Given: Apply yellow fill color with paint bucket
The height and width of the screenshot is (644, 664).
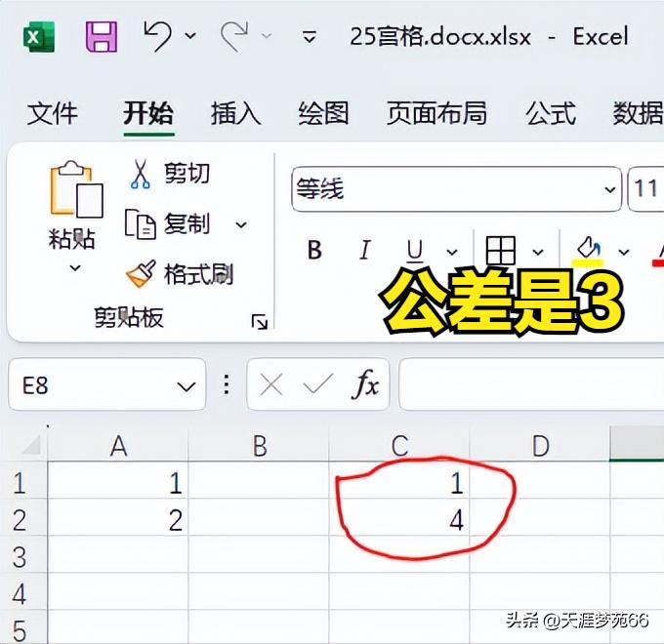Looking at the screenshot, I should coord(588,252).
